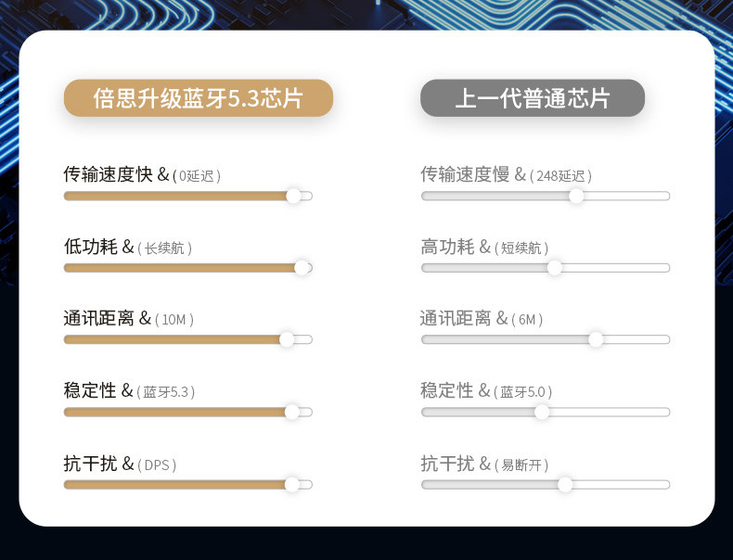
Task: Click the 高功耗 slider handle
Action: 555,267
